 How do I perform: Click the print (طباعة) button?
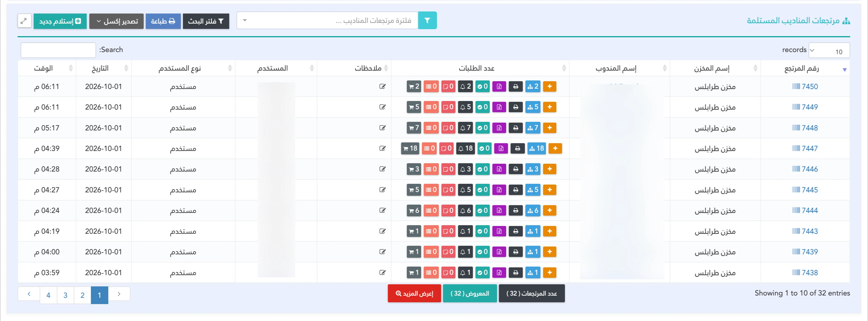163,21
